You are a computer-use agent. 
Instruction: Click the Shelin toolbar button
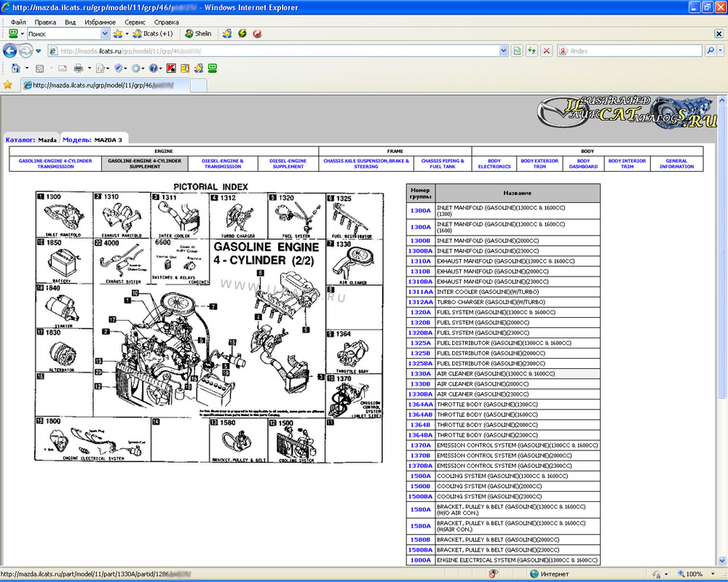coord(198,33)
